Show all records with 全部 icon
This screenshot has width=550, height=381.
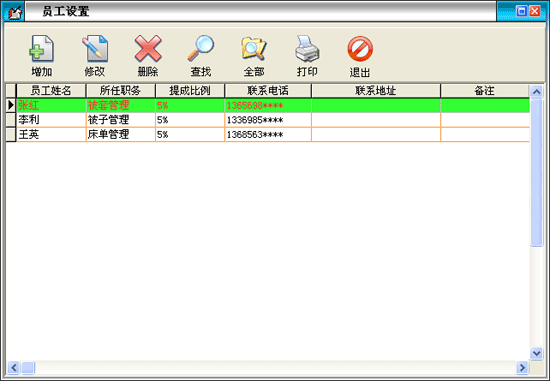(254, 55)
